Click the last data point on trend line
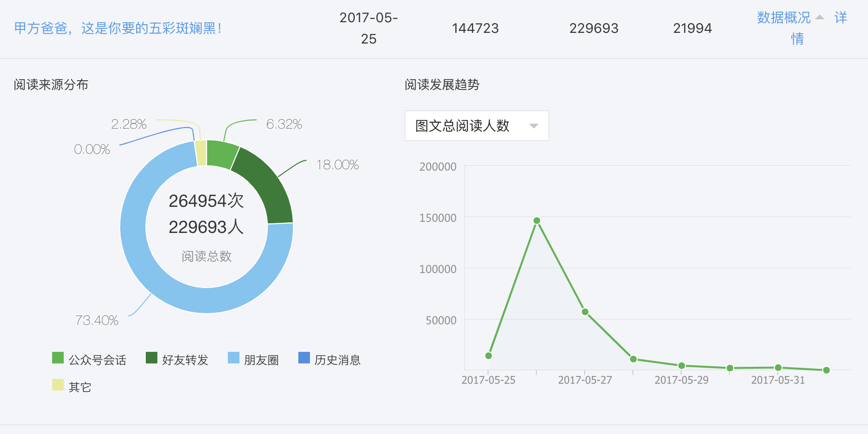The image size is (868, 434). click(826, 370)
